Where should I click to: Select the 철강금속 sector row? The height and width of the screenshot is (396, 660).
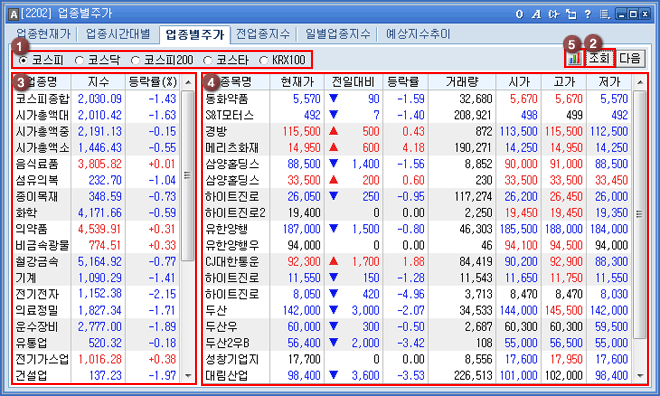coord(97,261)
